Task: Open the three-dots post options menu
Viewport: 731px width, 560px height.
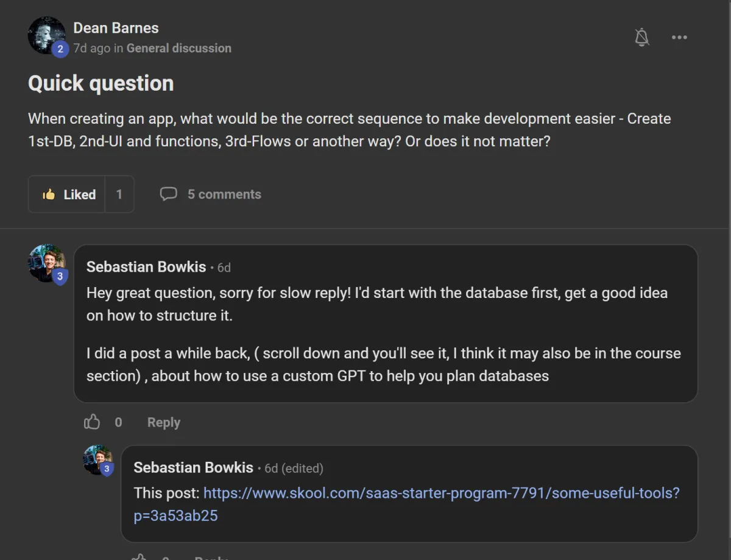Action: tap(679, 37)
